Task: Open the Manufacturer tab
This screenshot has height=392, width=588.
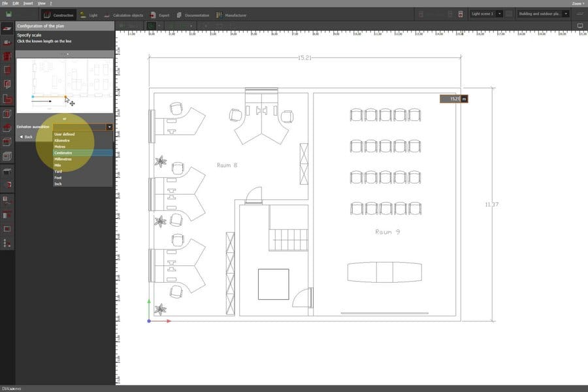Action: (231, 16)
